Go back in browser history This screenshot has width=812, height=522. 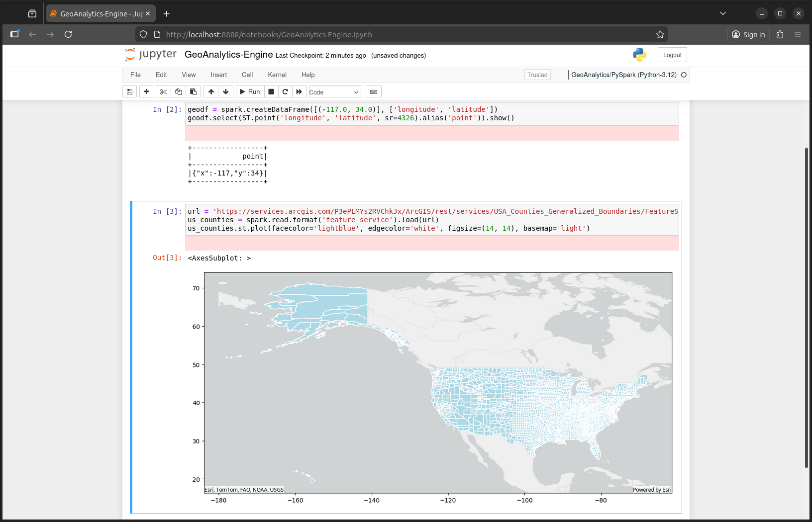click(32, 34)
